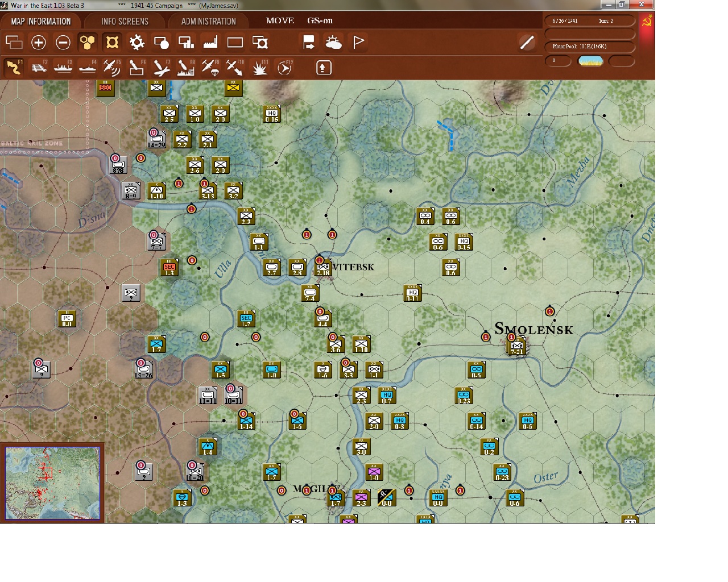Select the blue HQ 0-6 counter

point(528,421)
